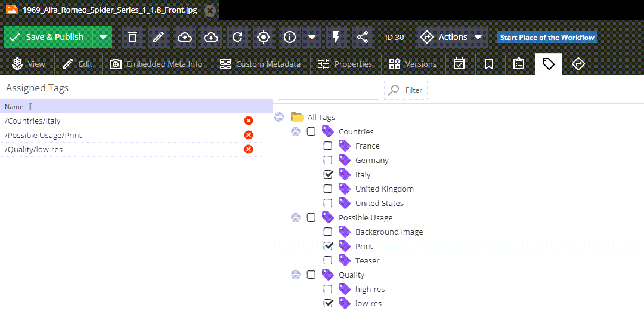
Task: Click the locate-in-tree crosshair icon
Action: tap(264, 37)
